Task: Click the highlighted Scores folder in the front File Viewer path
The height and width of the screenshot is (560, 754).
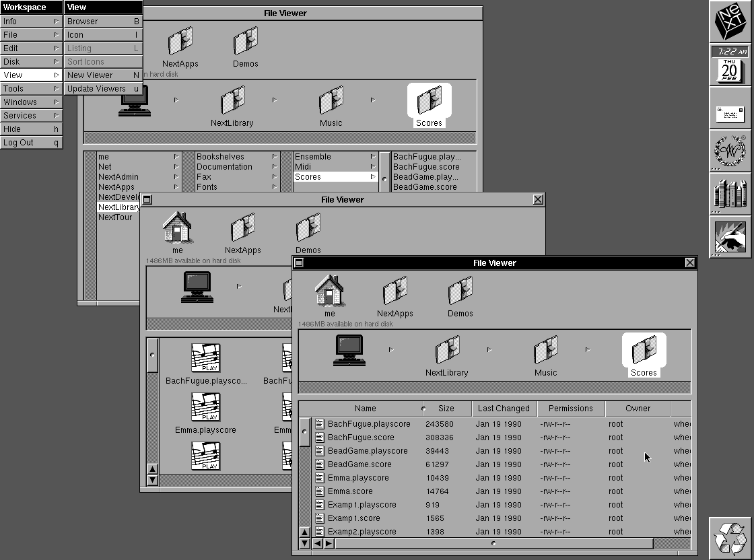Action: coord(644,355)
